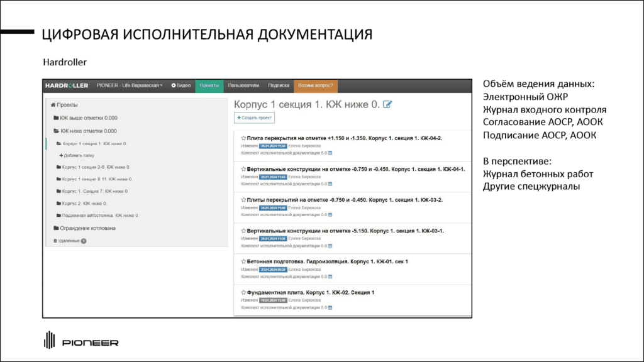Toggle the favorite star for 'Фундаментная плита'
644x362 pixels.
tap(243, 293)
